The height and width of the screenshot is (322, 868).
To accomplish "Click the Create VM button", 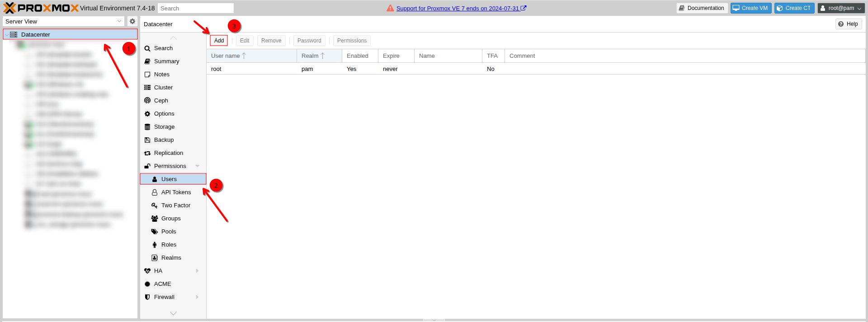I will tap(750, 8).
